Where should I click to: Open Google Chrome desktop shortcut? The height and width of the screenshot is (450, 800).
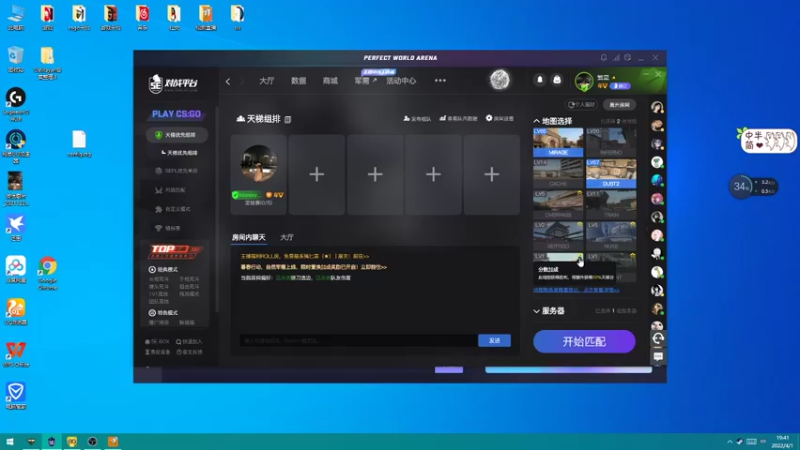pos(47,273)
